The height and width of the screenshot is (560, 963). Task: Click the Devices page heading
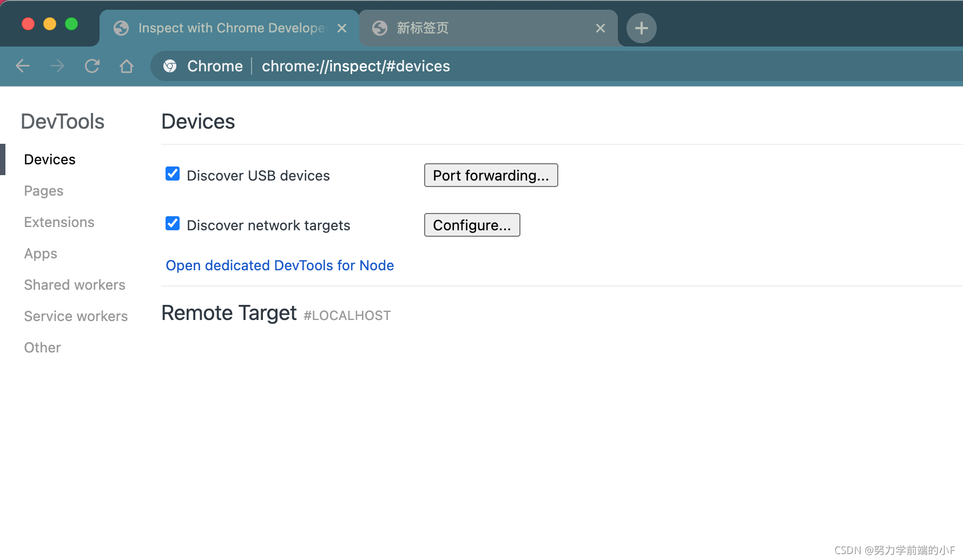pos(198,122)
